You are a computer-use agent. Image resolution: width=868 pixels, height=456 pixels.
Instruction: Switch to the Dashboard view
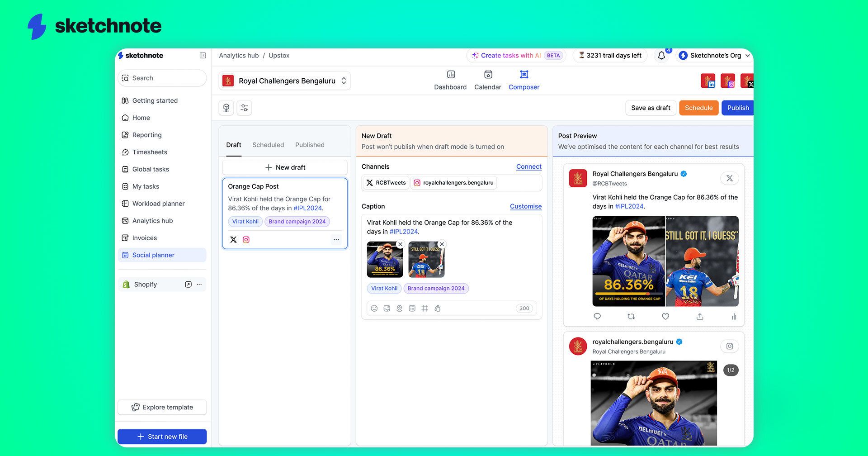coord(450,81)
